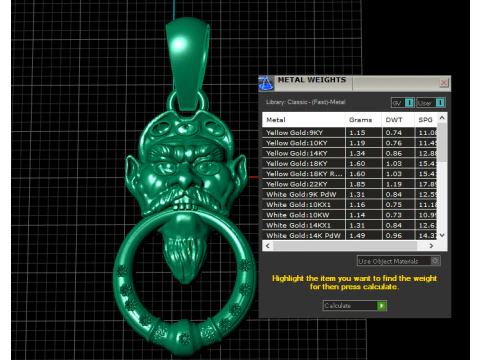Image resolution: width=480 pixels, height=360 pixels.
Task: Click the Calculate button
Action: [x=355, y=306]
